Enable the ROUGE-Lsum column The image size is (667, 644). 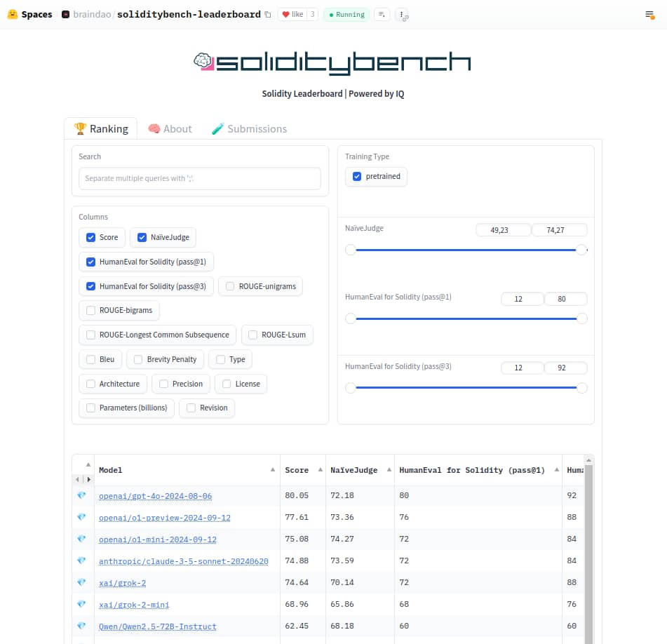(252, 335)
